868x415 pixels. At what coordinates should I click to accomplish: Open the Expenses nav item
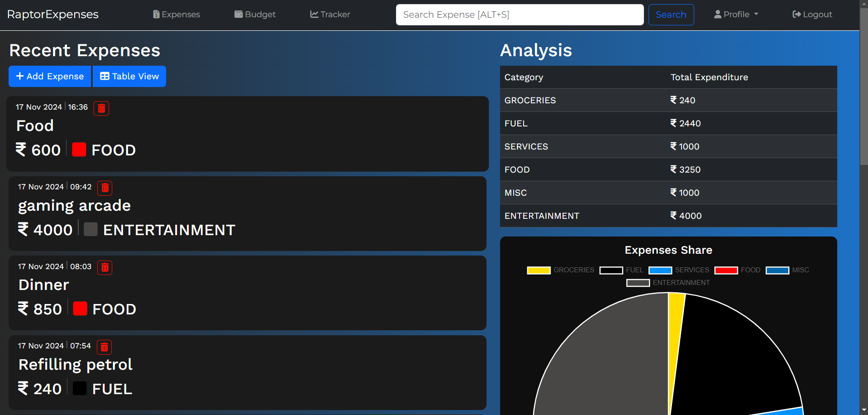point(176,14)
